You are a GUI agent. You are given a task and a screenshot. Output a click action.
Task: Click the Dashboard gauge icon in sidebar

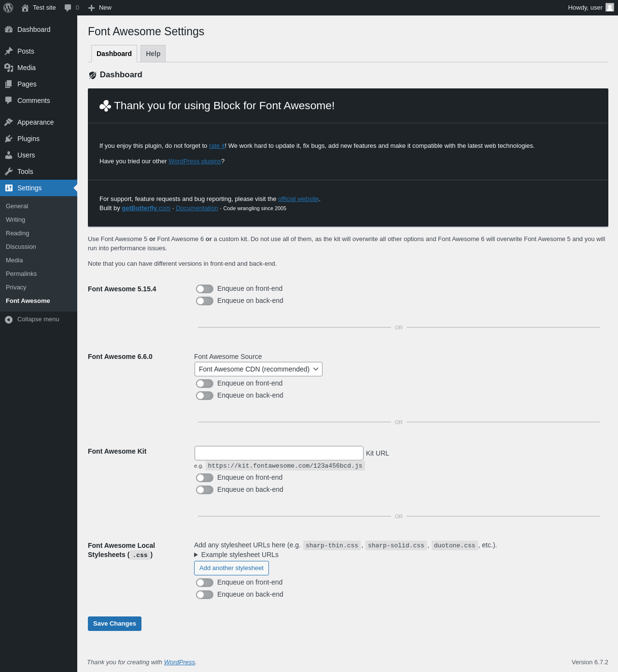coord(9,29)
